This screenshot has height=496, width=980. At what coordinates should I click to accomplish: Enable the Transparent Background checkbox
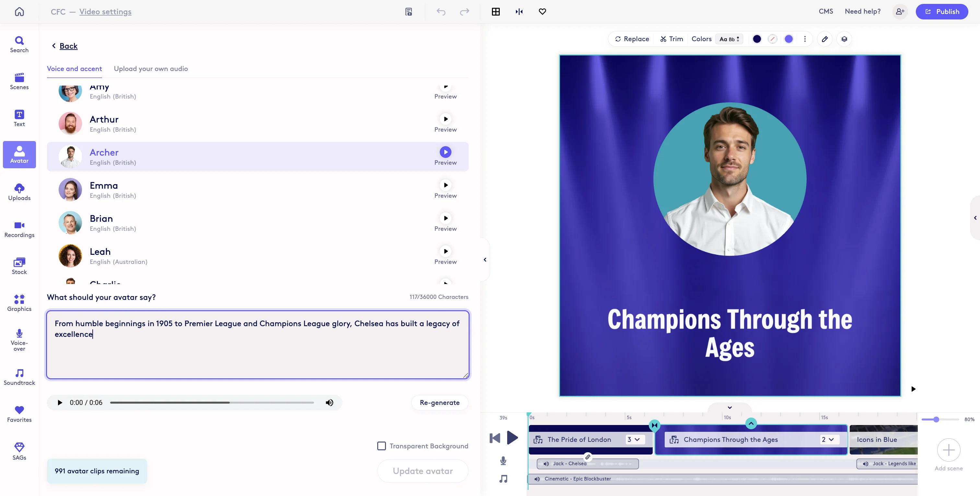[x=381, y=446]
